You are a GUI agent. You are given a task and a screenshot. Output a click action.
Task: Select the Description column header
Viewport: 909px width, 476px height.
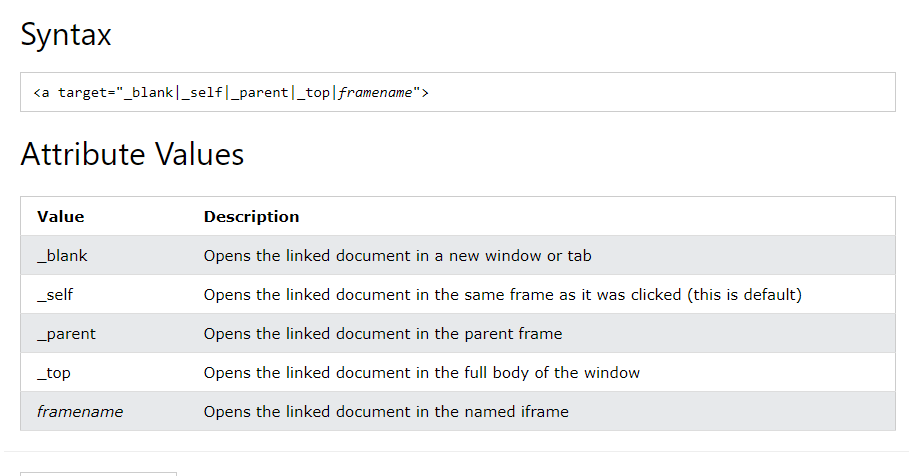coord(251,217)
